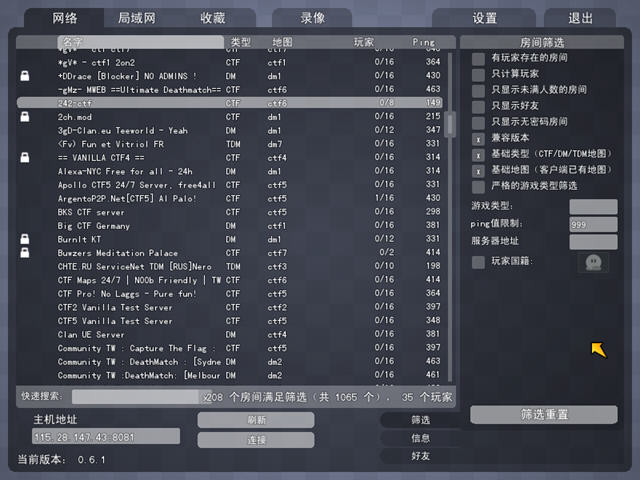640x480 pixels.
Task: Click the 刷新 refresh button
Action: 256,420
